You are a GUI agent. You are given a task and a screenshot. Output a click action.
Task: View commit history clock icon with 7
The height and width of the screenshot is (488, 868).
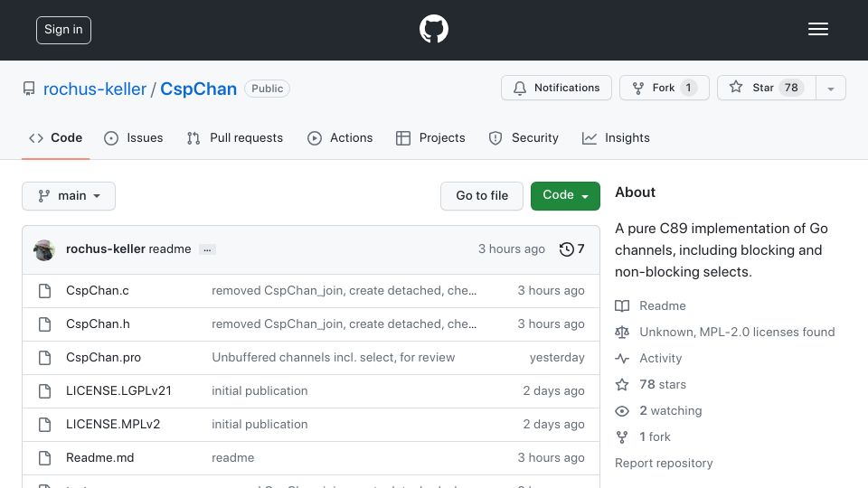tap(571, 249)
